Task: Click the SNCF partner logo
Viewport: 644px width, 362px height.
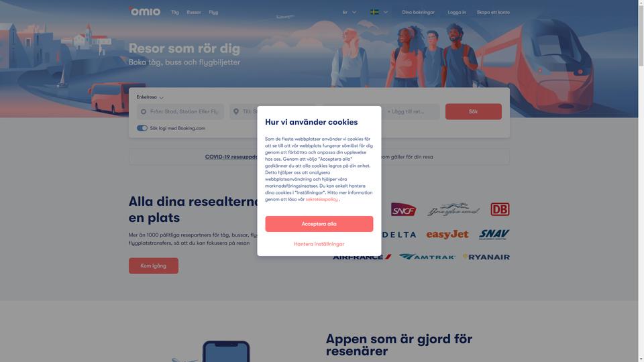Action: point(403,209)
